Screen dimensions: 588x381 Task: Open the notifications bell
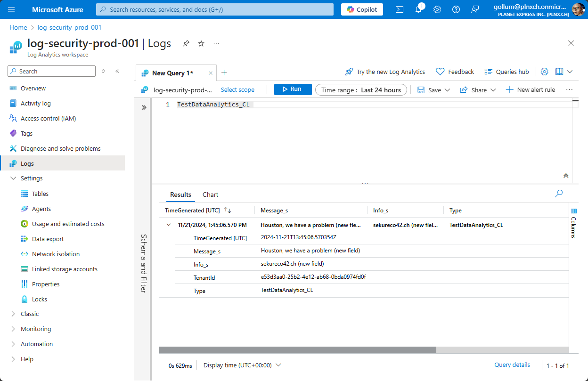point(418,9)
